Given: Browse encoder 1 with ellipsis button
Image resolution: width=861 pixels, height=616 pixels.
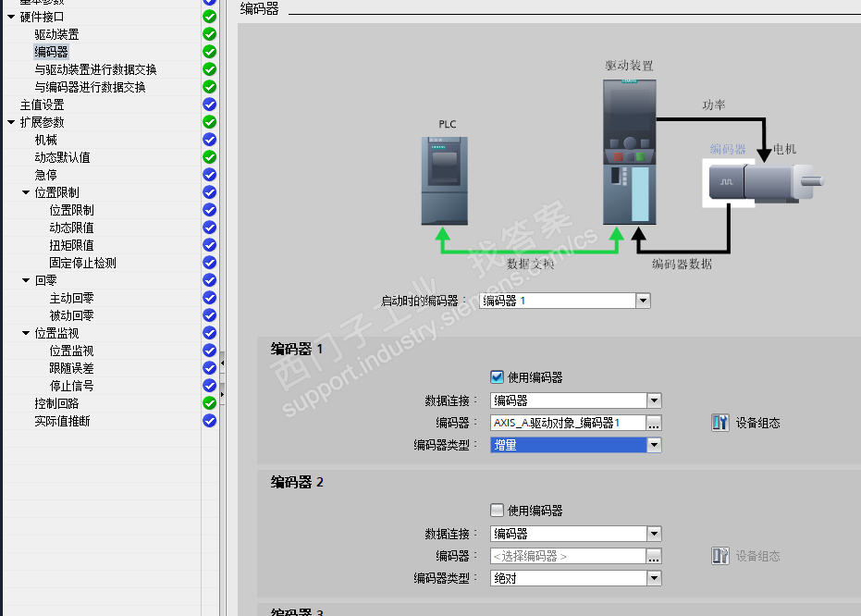Looking at the screenshot, I should (x=654, y=423).
